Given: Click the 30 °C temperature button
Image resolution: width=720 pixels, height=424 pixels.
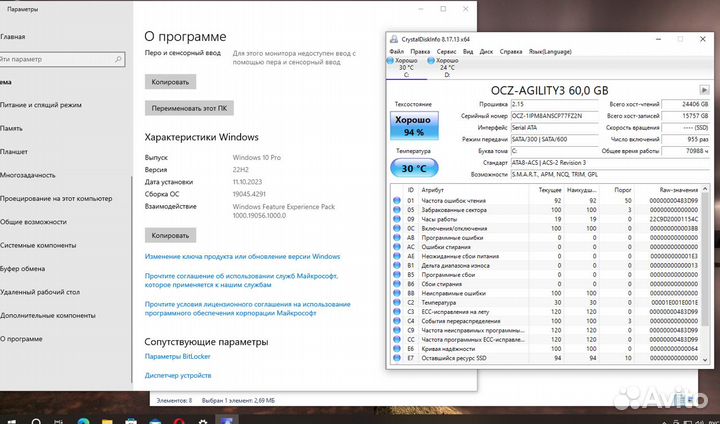Looking at the screenshot, I should pyautogui.click(x=414, y=168).
